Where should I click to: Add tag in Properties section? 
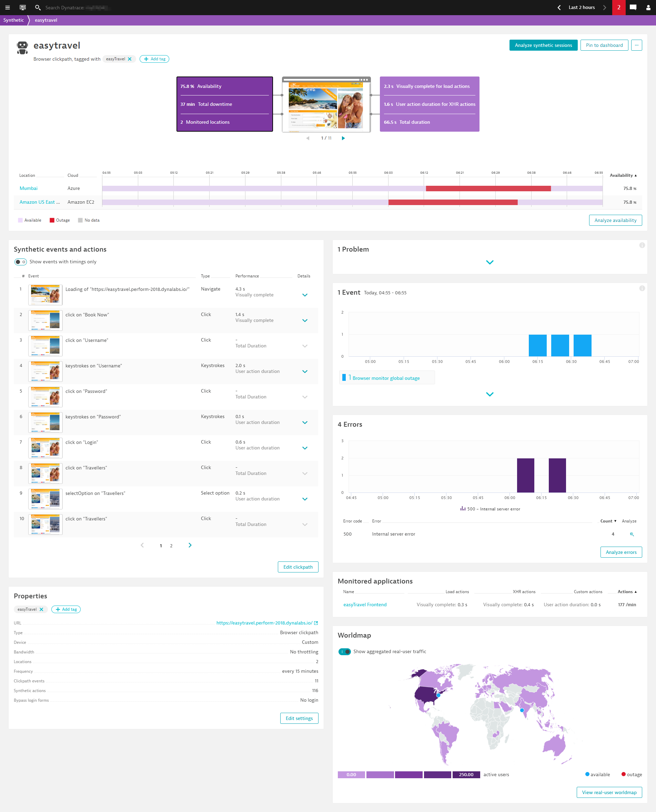tap(66, 609)
